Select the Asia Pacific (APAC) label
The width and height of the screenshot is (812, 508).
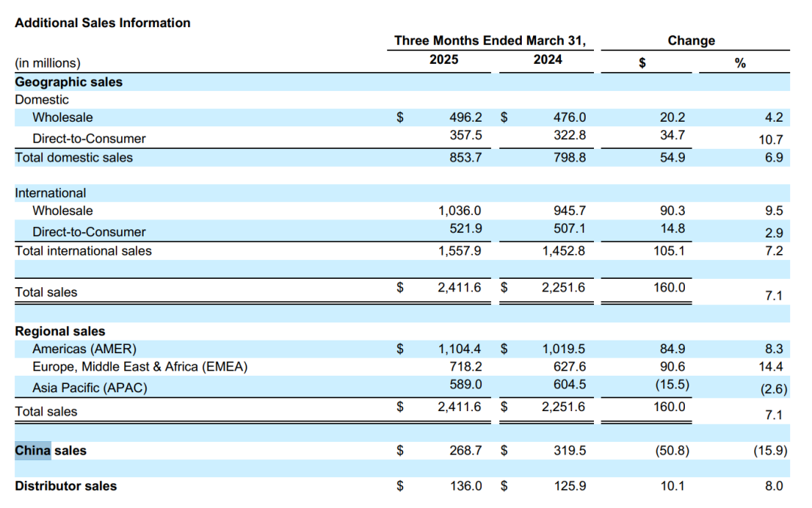pos(89,388)
